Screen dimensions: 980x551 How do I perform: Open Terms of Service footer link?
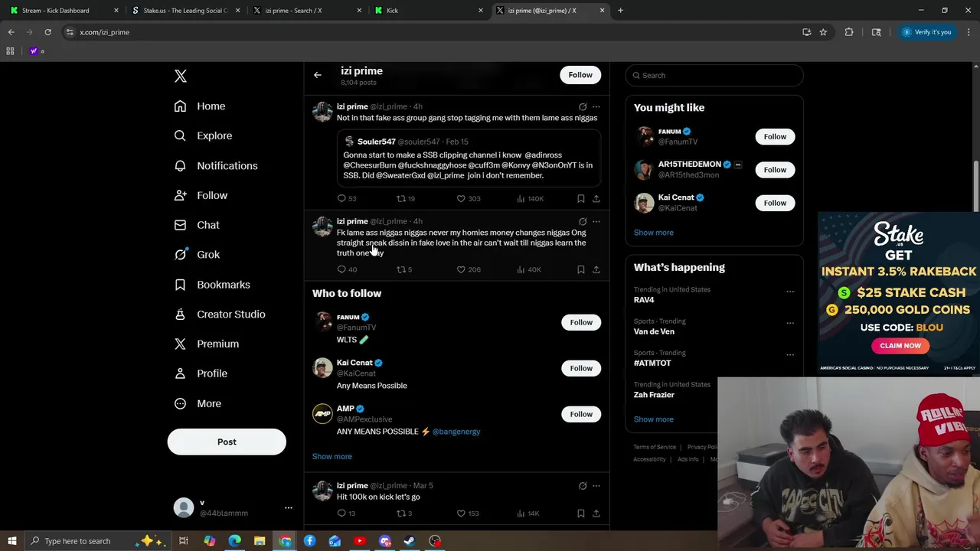click(x=655, y=447)
